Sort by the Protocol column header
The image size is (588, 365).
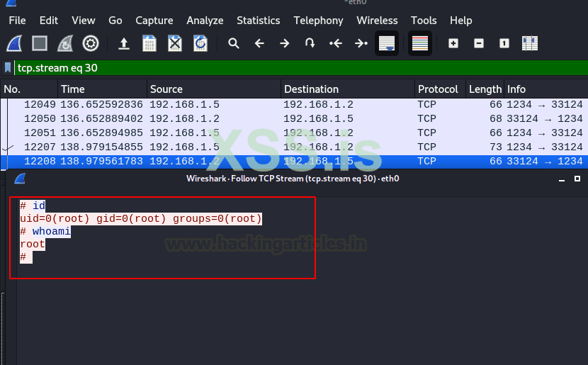coord(440,89)
